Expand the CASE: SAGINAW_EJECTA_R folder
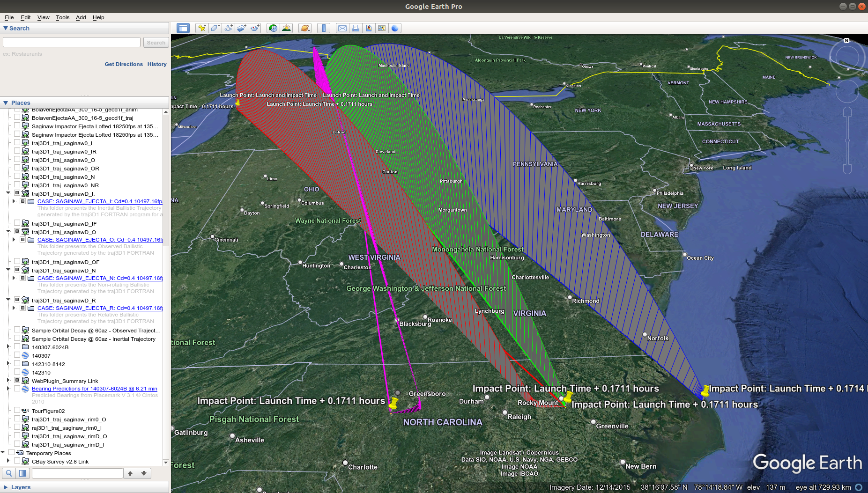The width and height of the screenshot is (868, 493). (x=14, y=308)
